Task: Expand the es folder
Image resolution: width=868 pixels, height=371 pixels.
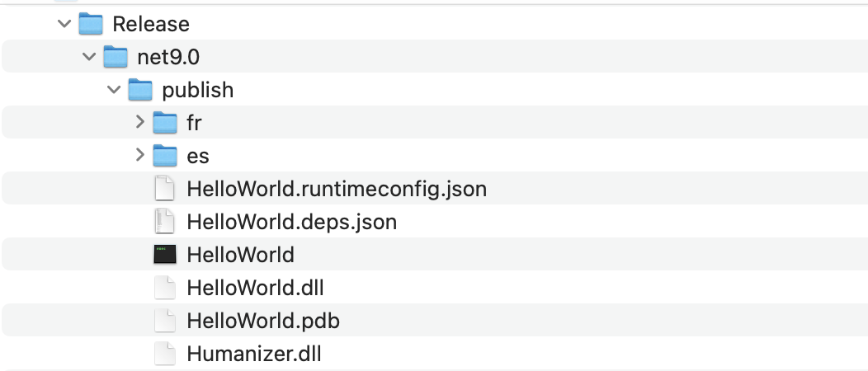Action: pos(139,156)
